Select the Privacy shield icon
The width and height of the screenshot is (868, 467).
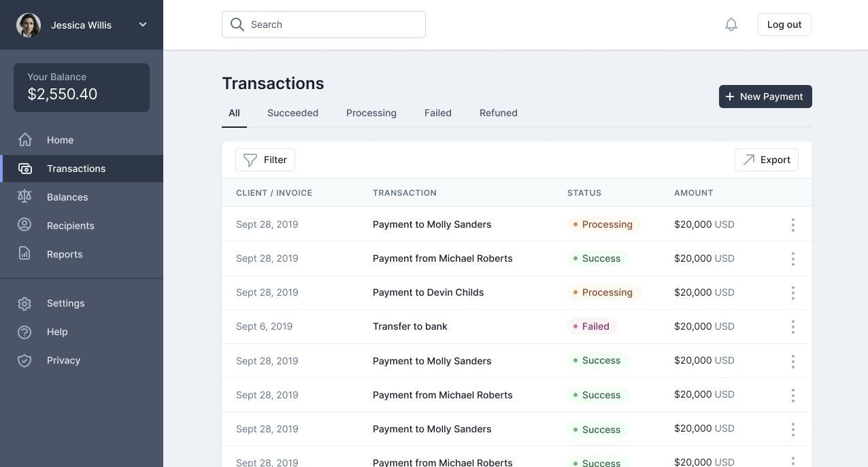tap(25, 360)
